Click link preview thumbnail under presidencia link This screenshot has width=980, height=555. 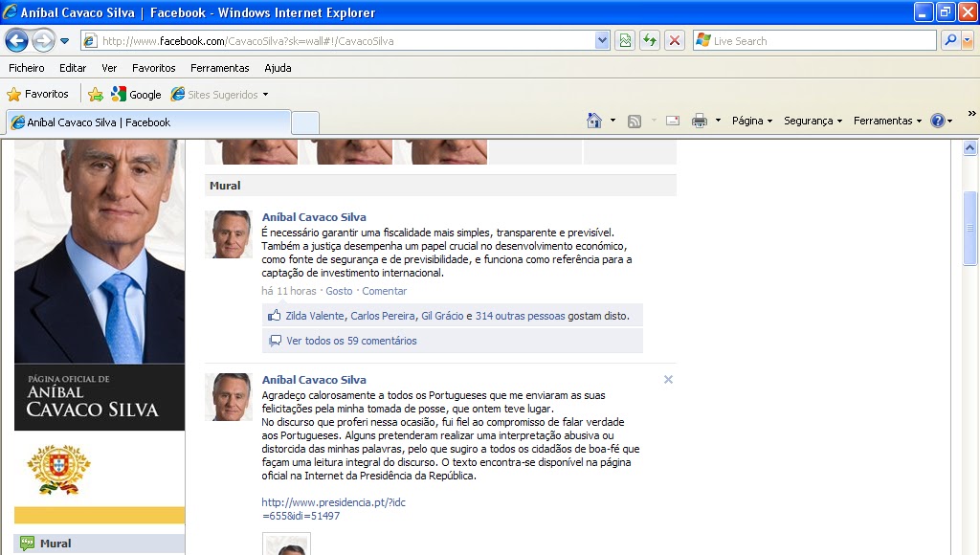[286, 544]
